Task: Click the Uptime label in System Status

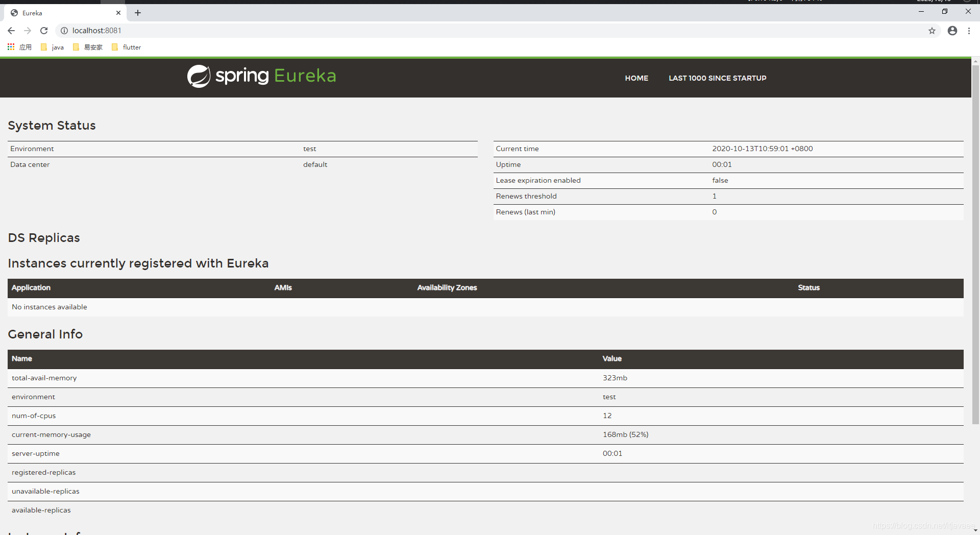Action: (508, 165)
